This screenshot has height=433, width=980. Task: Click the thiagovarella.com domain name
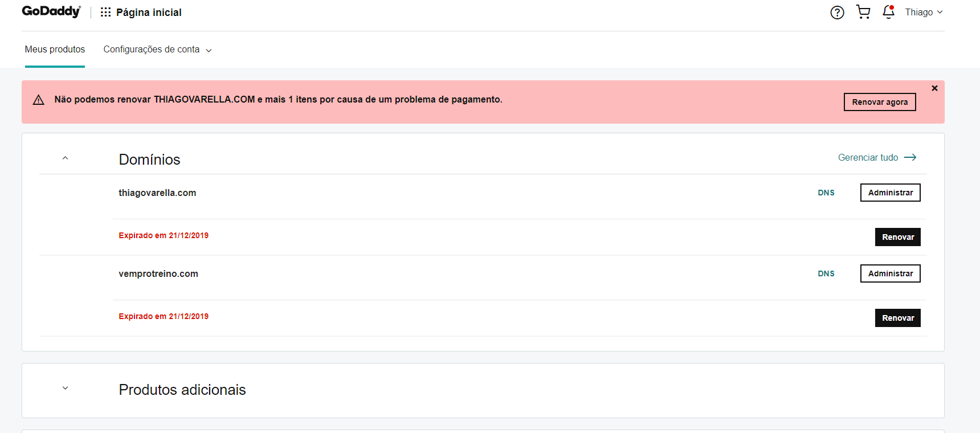157,193
